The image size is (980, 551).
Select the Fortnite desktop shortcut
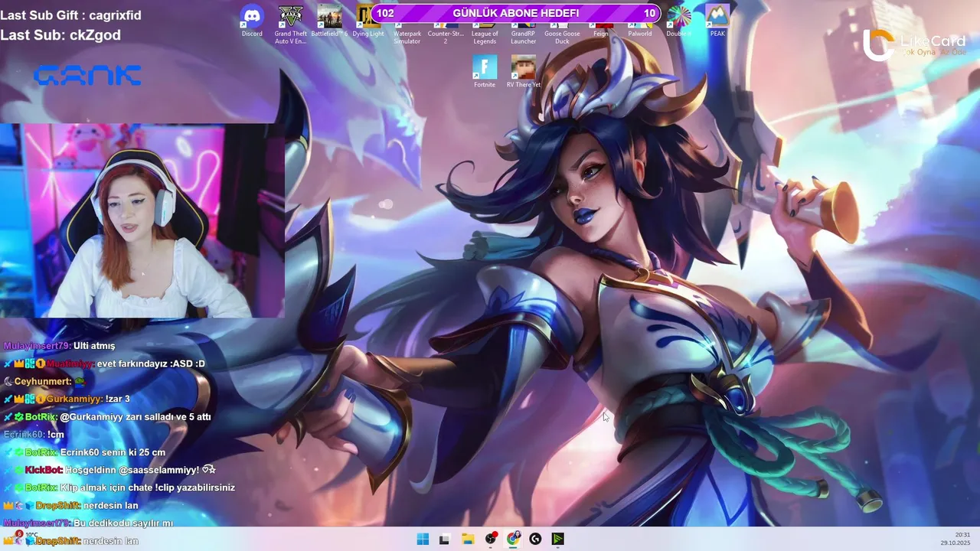click(485, 71)
